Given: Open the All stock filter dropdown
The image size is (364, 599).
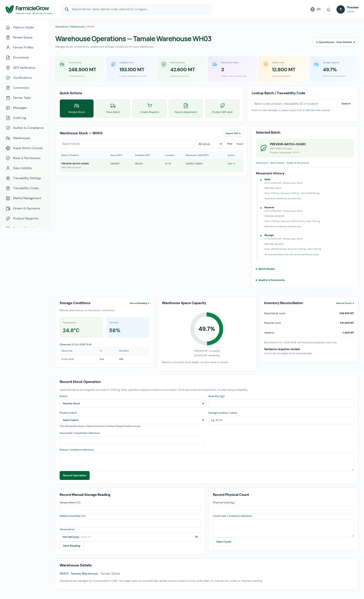Looking at the screenshot, I should (x=209, y=144).
